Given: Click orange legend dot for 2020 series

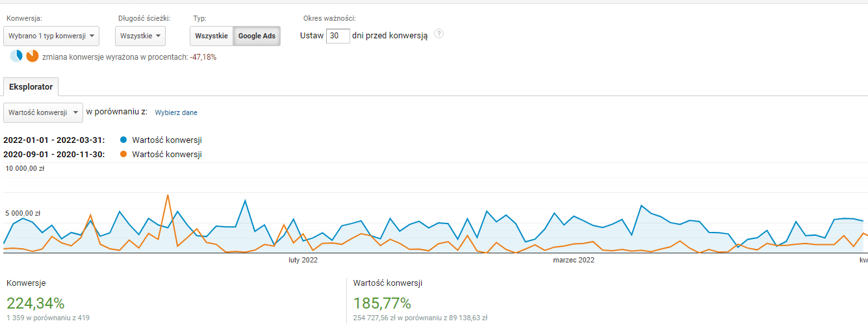Looking at the screenshot, I should coord(123,154).
